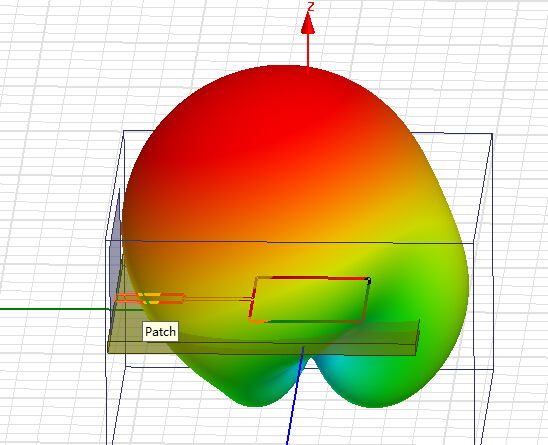Select the wider orange feed line section
This screenshot has height=445, width=548.
(150, 299)
